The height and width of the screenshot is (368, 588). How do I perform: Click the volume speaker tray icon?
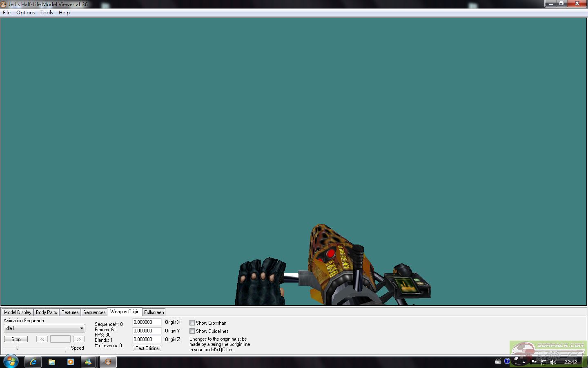[x=553, y=362]
